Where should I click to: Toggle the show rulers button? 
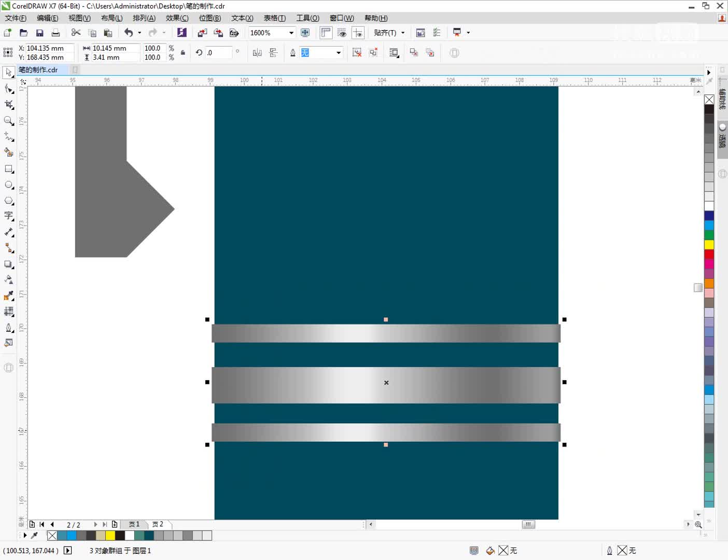pos(326,33)
